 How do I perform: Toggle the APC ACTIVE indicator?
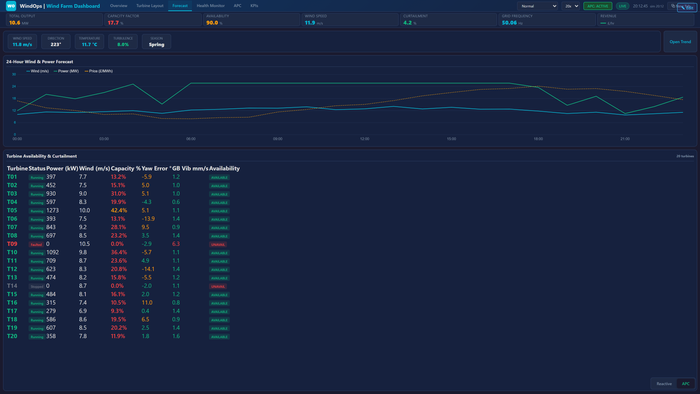coord(597,6)
